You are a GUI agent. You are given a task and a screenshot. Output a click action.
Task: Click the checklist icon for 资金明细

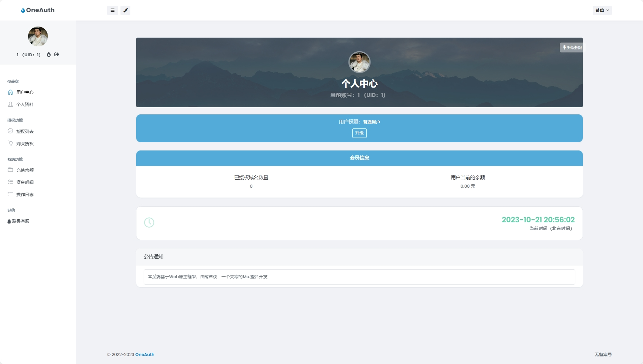coord(10,182)
